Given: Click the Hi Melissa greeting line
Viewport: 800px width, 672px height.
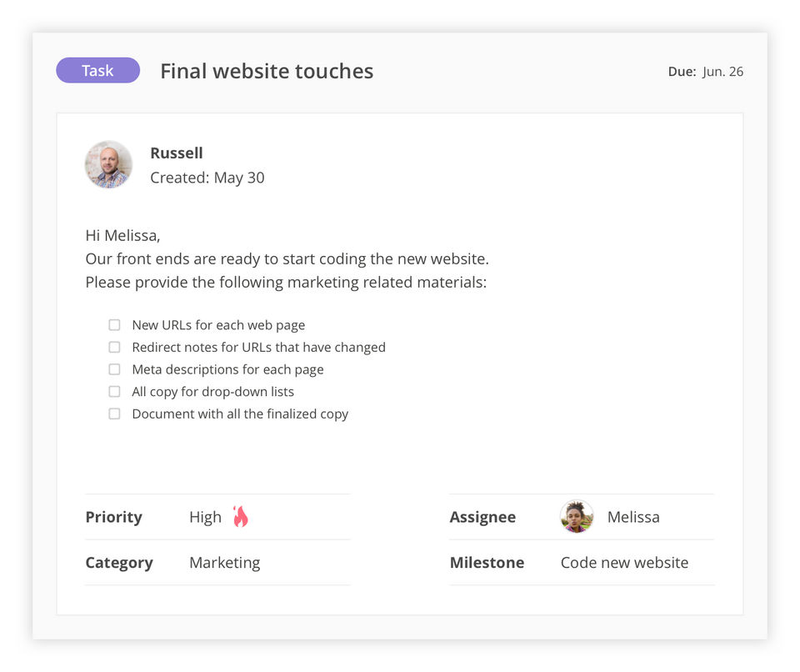Looking at the screenshot, I should [x=122, y=235].
